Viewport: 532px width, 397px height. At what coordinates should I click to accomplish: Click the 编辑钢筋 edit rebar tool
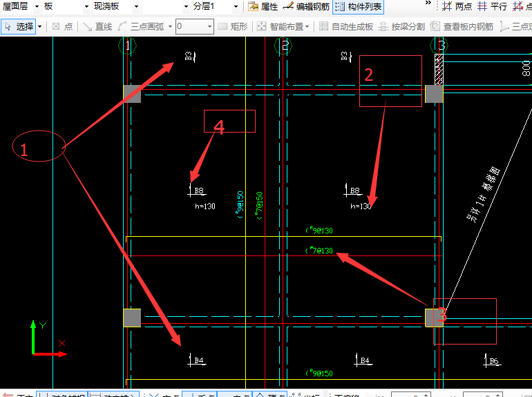[305, 6]
